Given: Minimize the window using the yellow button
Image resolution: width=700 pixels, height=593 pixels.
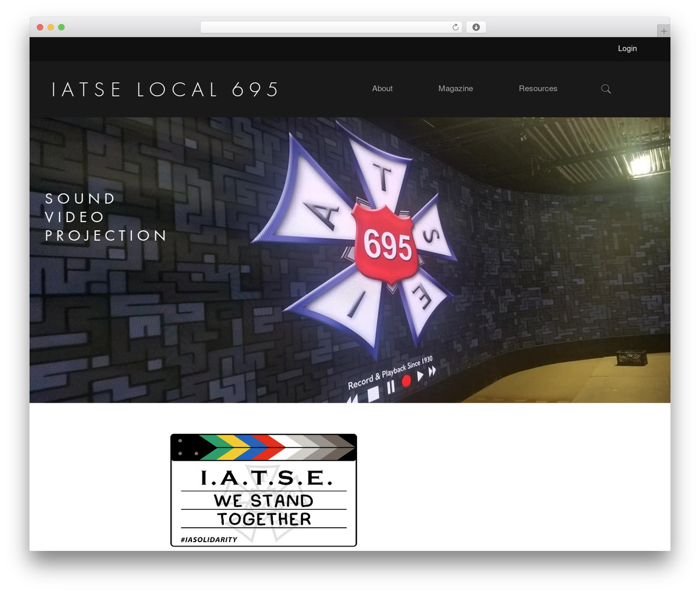Looking at the screenshot, I should pos(51,27).
